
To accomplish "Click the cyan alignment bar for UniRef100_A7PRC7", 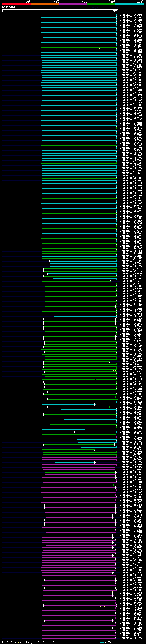I will pos(80,103).
